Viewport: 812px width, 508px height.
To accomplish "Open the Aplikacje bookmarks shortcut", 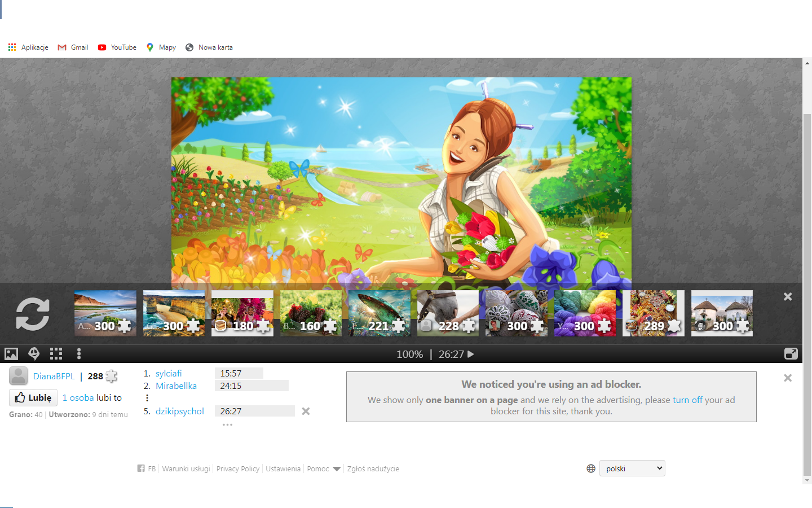I will point(28,47).
